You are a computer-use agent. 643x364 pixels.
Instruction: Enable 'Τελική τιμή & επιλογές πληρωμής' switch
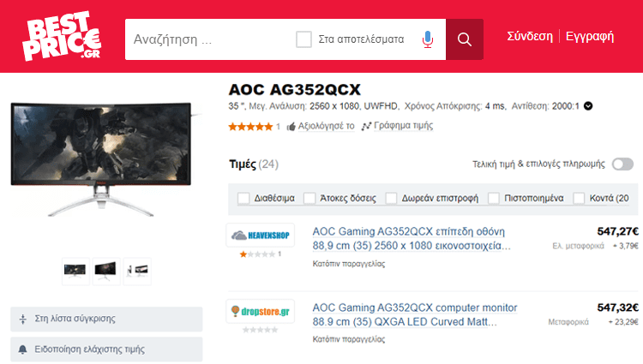[622, 164]
